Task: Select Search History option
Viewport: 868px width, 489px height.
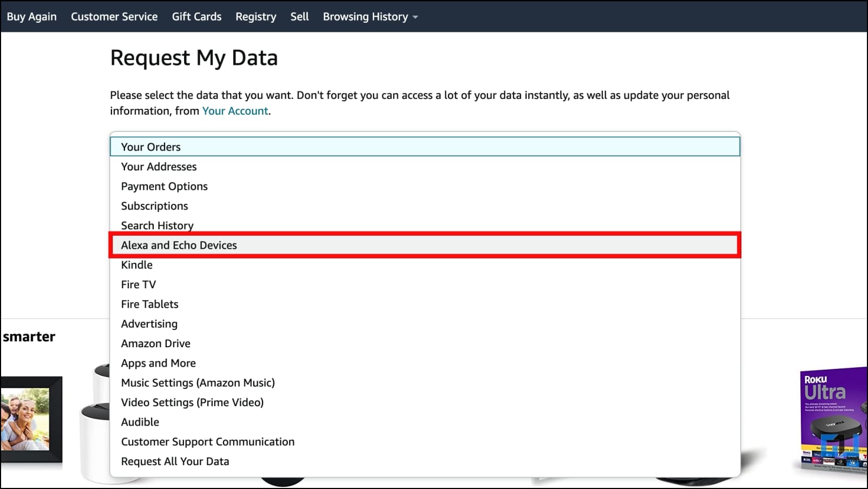Action: [x=425, y=224]
